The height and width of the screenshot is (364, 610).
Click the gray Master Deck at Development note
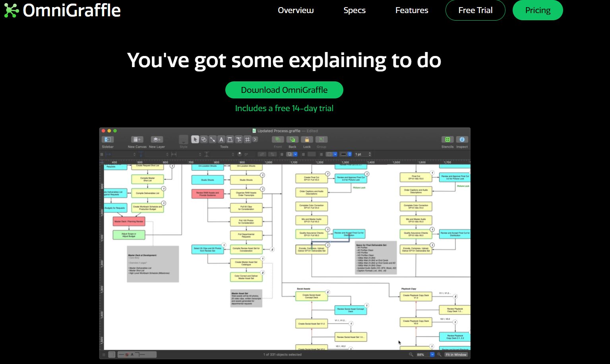[x=153, y=264]
